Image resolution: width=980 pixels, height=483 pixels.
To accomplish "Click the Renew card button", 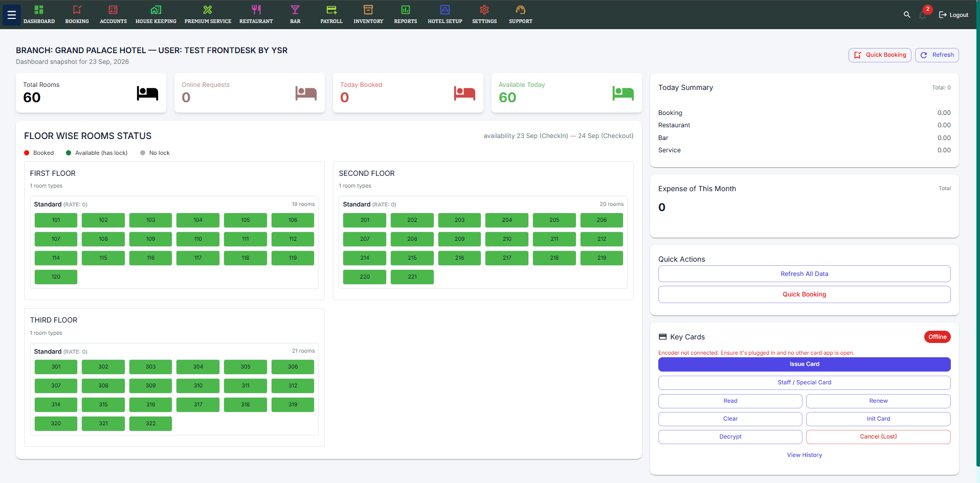I will tap(878, 401).
